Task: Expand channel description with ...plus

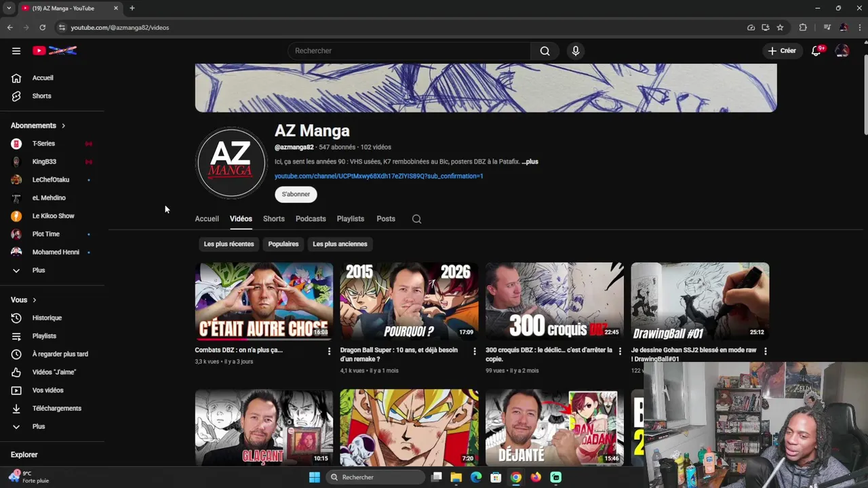Action: (530, 162)
